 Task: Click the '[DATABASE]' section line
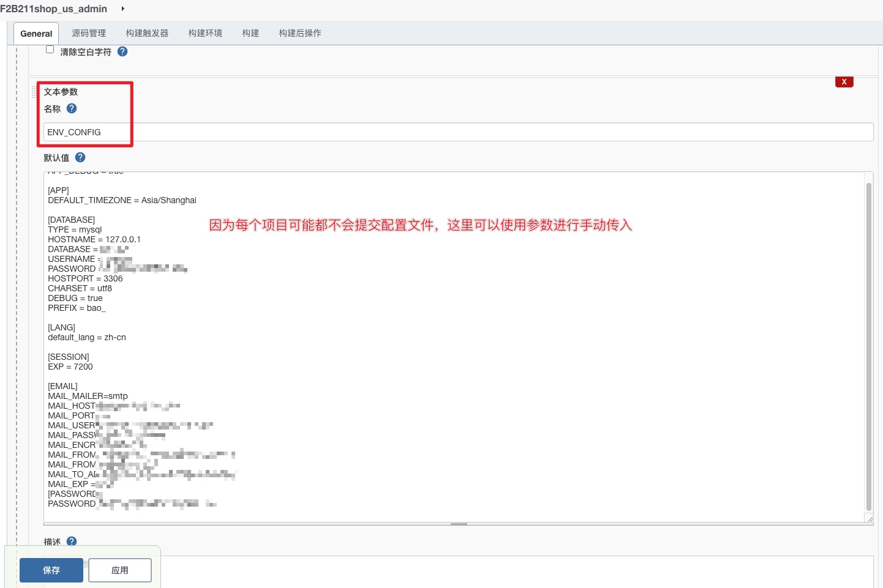tap(72, 220)
